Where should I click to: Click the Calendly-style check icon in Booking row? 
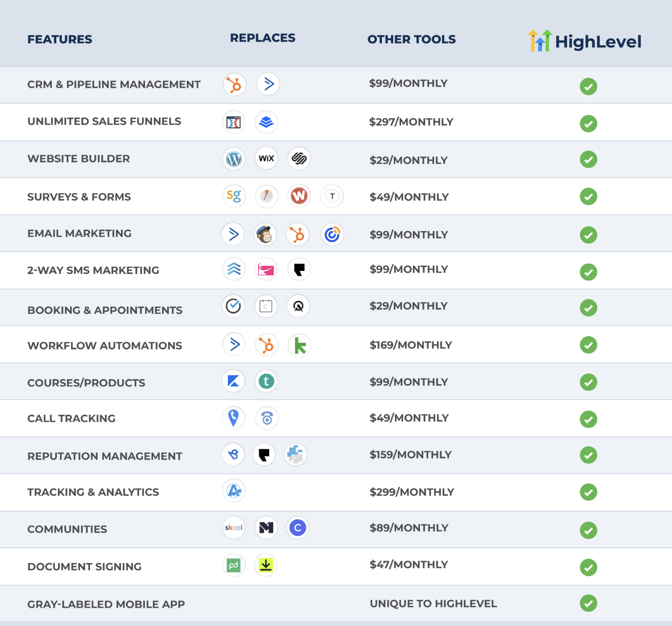point(234,306)
